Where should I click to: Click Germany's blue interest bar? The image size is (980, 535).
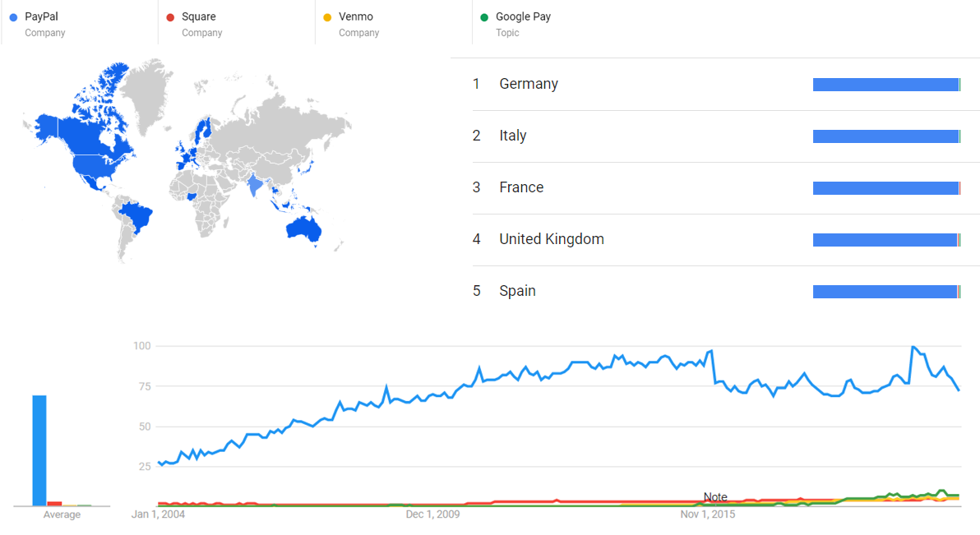(885, 85)
